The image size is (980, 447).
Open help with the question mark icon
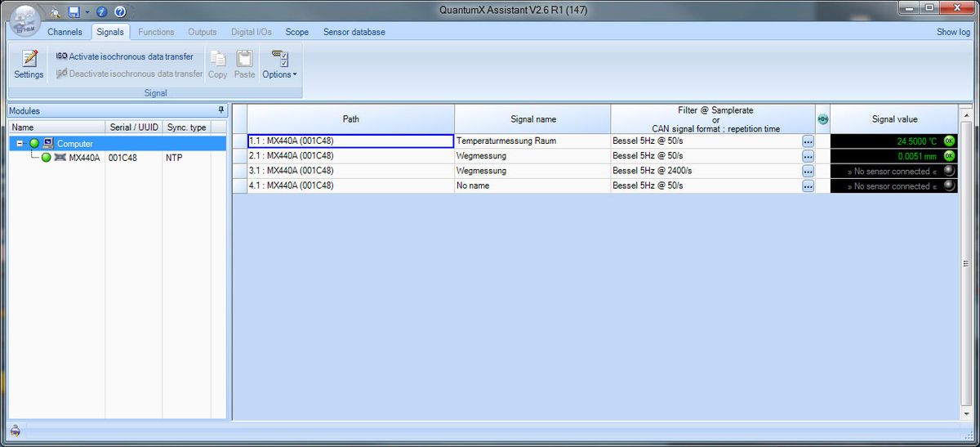point(119,11)
